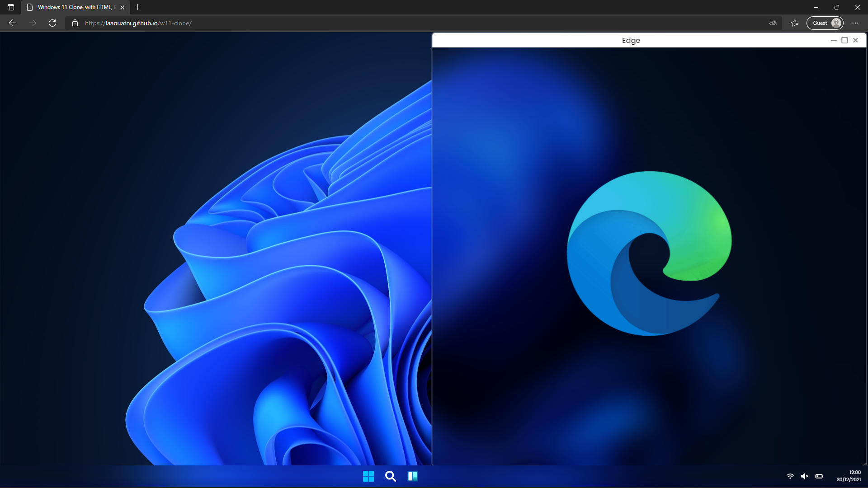
Task: Click the taskbar search magnifier icon
Action: (391, 476)
